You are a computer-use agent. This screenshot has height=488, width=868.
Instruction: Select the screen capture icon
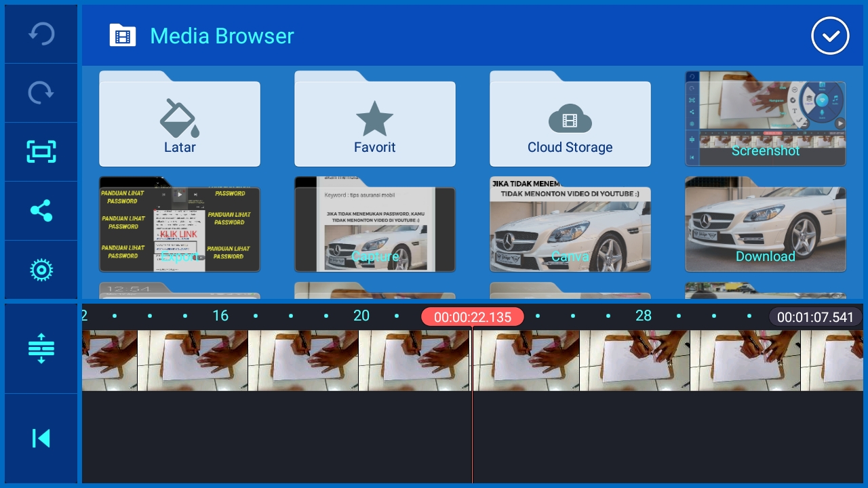click(41, 152)
